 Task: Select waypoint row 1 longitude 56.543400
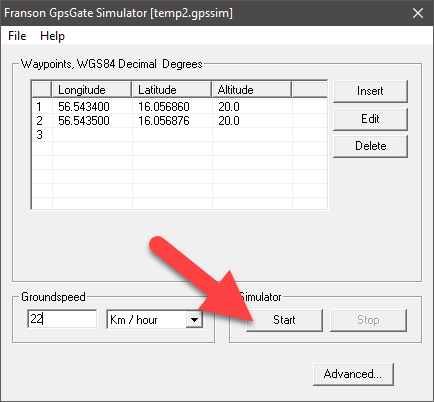click(84, 107)
